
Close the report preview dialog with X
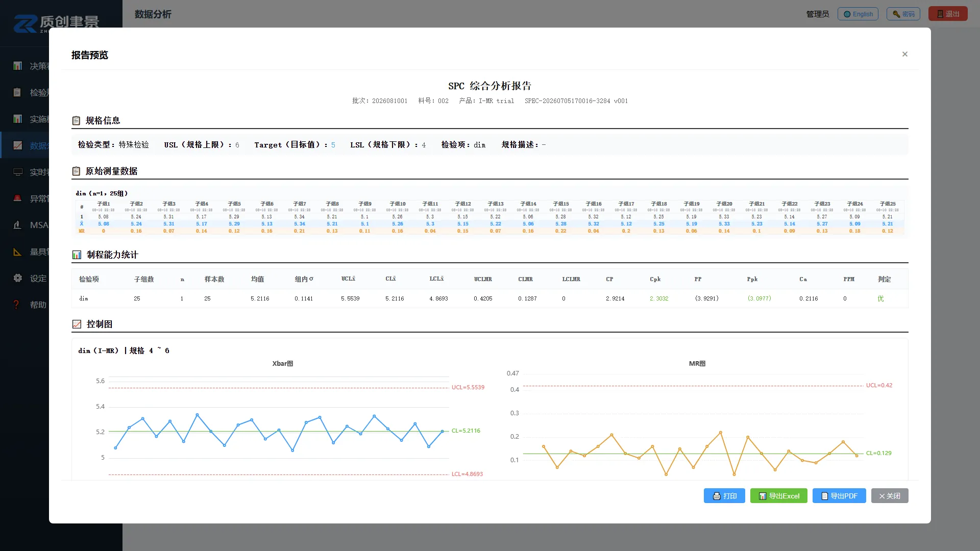pyautogui.click(x=904, y=54)
